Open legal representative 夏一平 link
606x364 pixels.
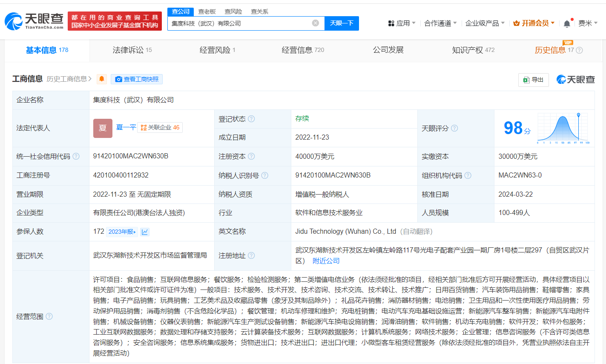(x=126, y=127)
